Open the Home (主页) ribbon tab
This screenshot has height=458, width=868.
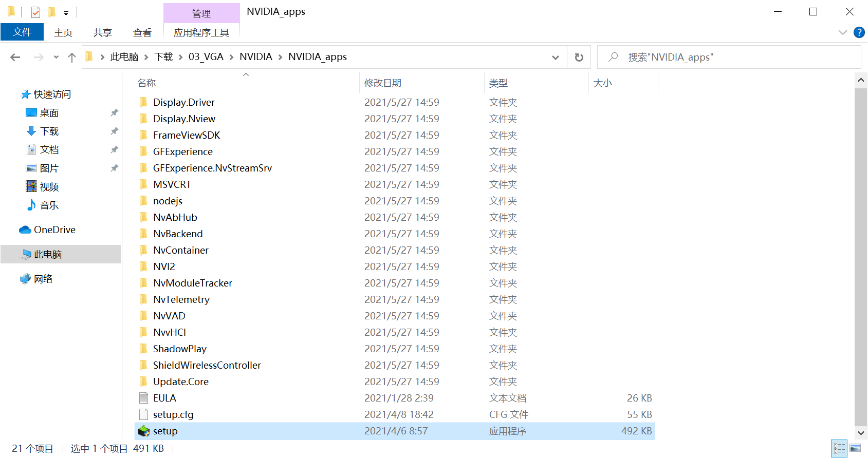63,33
